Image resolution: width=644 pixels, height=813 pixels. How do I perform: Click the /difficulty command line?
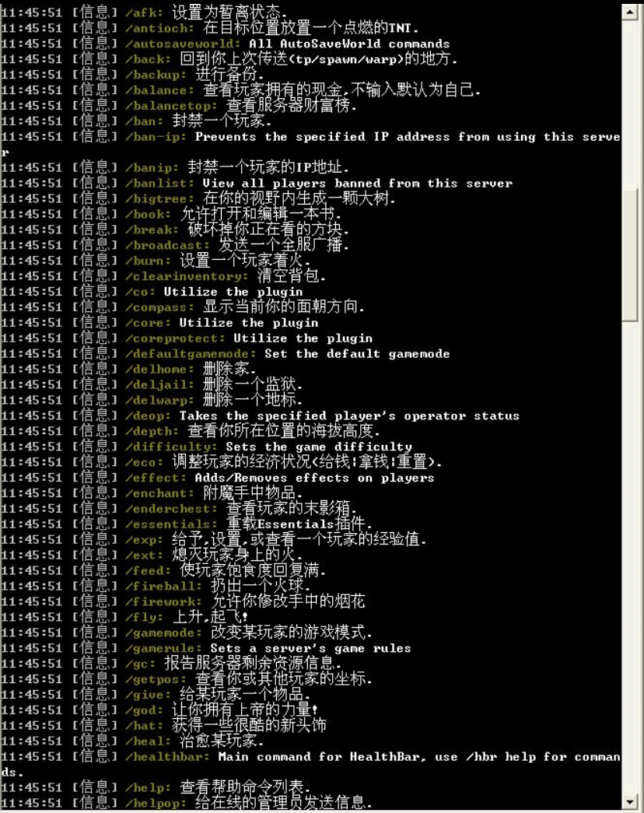(x=206, y=447)
